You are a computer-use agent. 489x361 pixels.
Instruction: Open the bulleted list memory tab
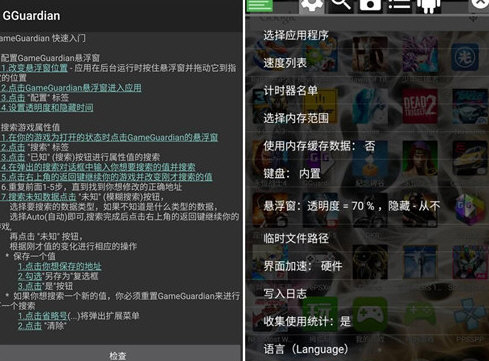(399, 5)
